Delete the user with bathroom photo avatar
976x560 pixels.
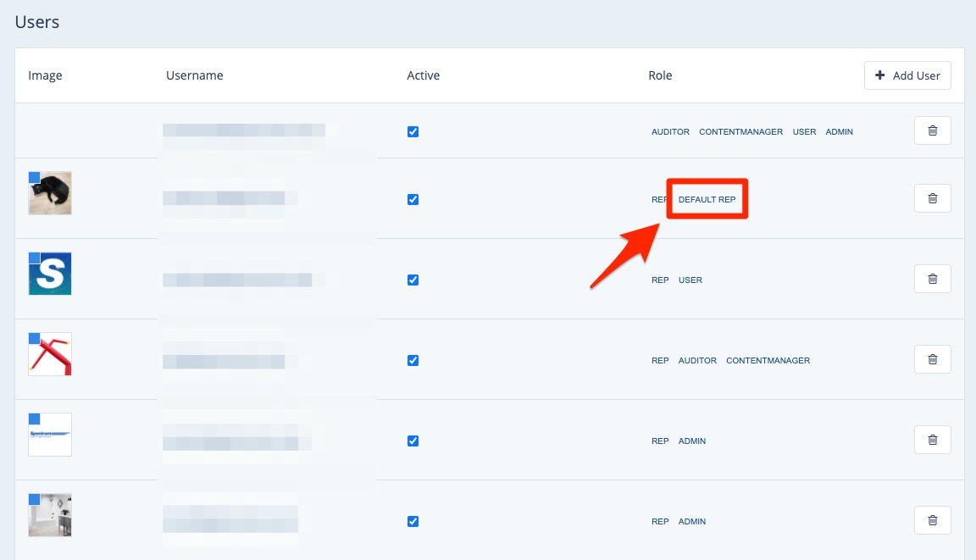pos(932,520)
